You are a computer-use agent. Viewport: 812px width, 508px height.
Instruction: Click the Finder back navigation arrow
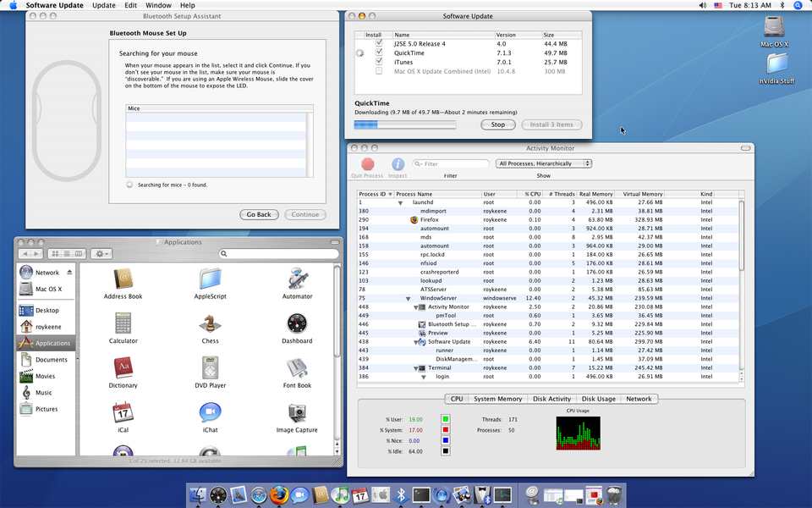[x=25, y=253]
